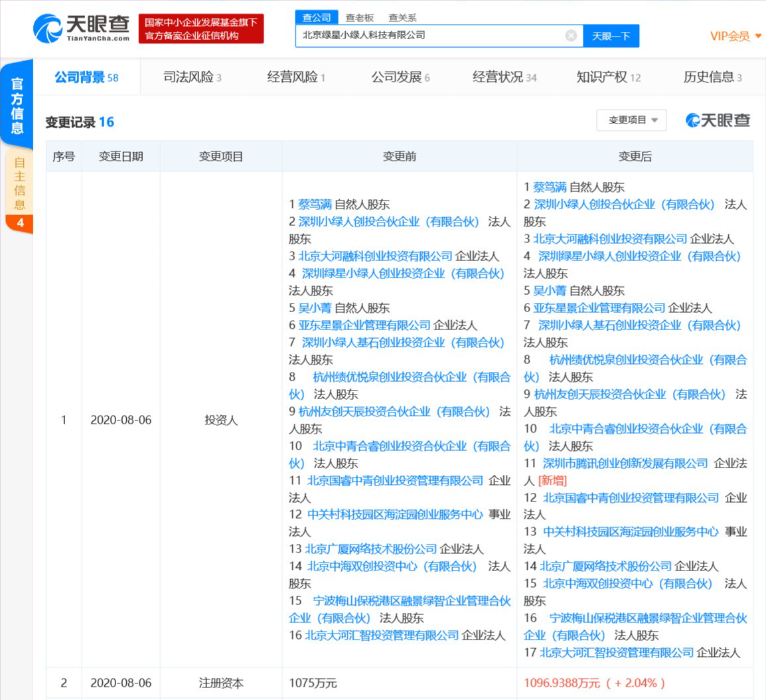Select the 知识产权 tab
Image resolution: width=766 pixels, height=700 pixels.
608,78
